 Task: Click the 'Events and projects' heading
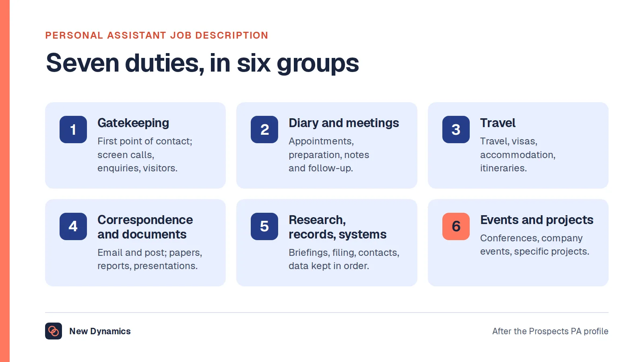537,220
